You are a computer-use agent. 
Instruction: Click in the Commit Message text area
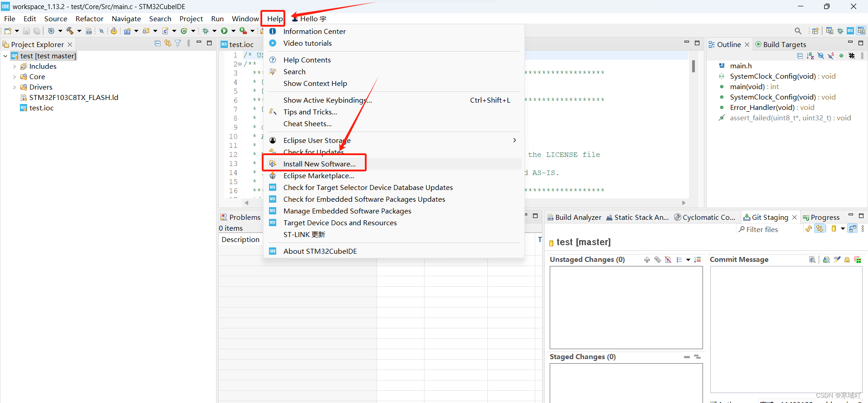click(x=786, y=329)
